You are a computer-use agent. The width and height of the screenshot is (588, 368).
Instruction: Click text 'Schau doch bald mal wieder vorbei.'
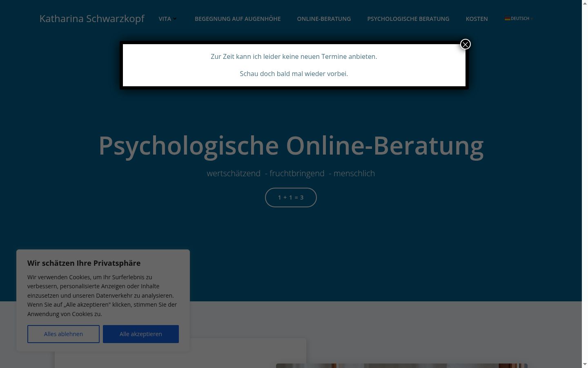coord(294,74)
